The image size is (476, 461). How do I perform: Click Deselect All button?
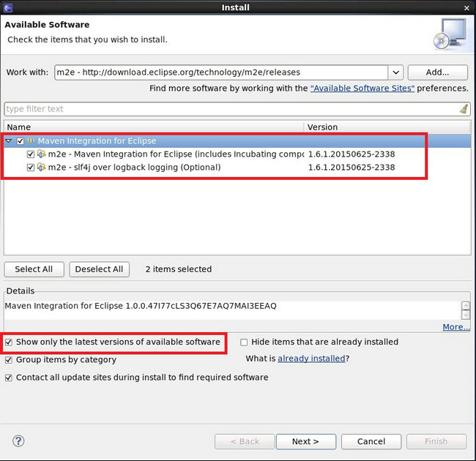pyautogui.click(x=99, y=269)
